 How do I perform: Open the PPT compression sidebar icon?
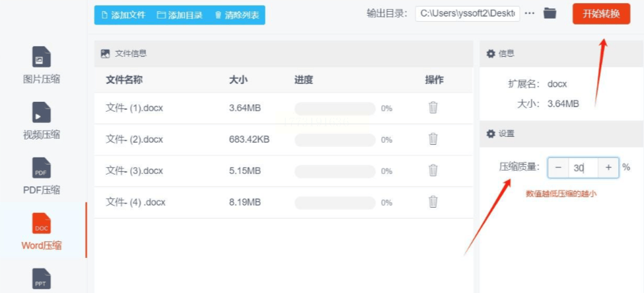tap(42, 278)
